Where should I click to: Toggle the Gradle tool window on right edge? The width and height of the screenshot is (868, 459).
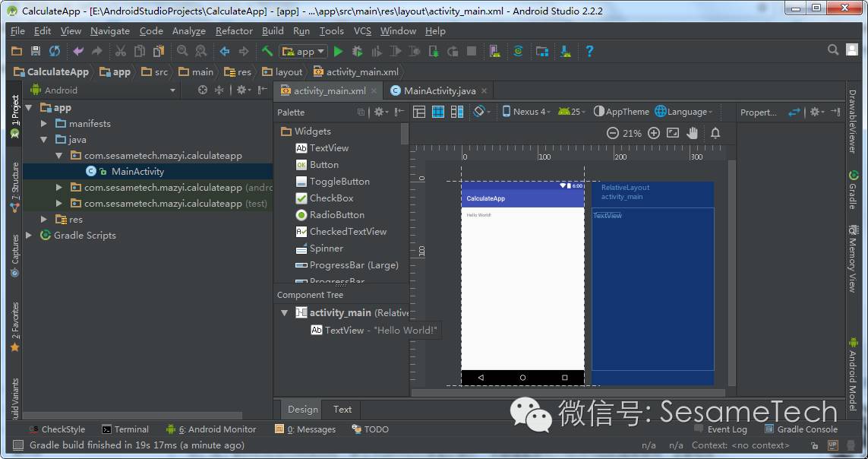click(853, 190)
